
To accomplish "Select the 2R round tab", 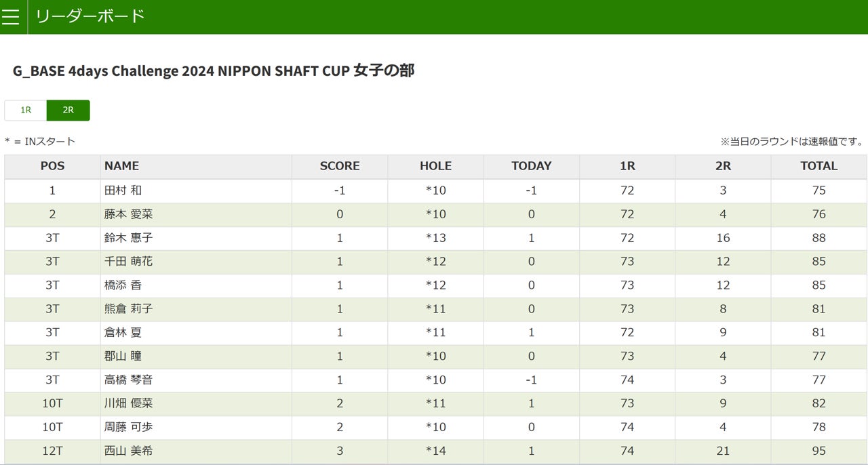I will [68, 110].
